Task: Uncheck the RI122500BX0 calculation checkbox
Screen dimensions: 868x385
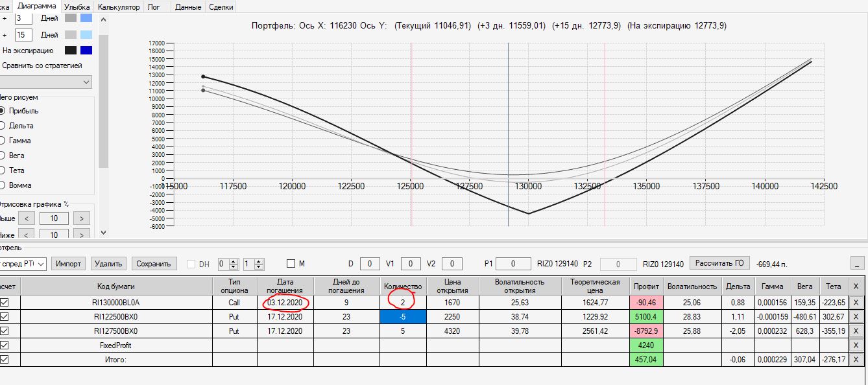Action: pos(5,317)
